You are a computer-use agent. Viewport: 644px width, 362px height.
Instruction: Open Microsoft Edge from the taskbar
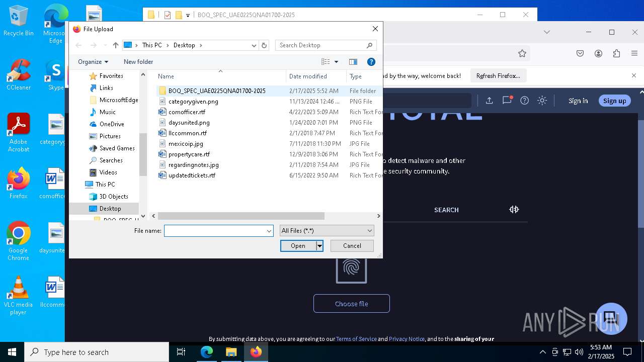point(207,352)
